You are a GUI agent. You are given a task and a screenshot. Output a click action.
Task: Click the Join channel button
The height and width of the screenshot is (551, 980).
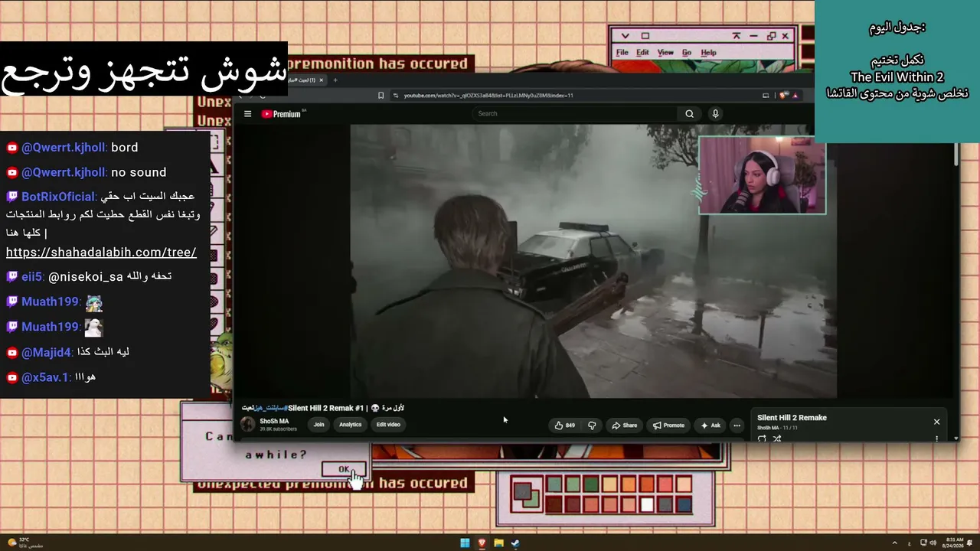(x=318, y=425)
